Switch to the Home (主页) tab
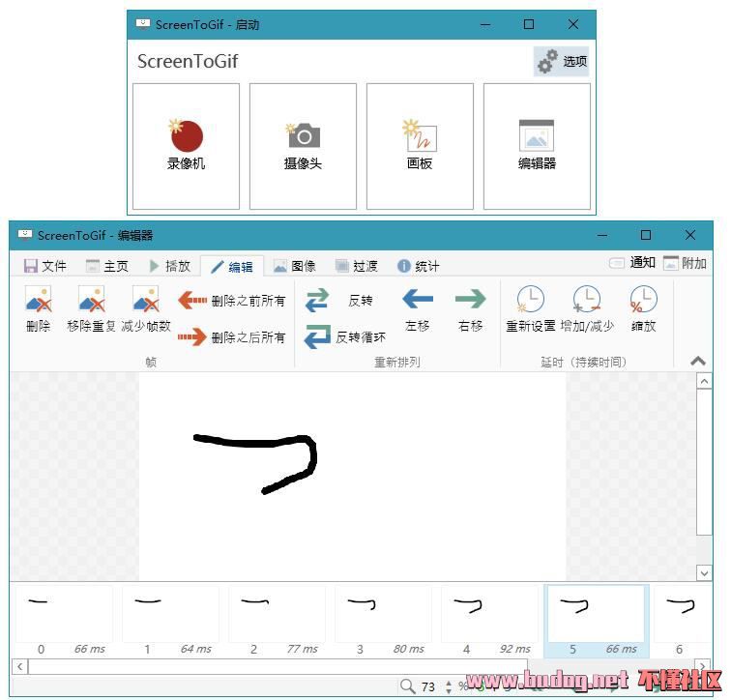The width and height of the screenshot is (731, 700). [x=106, y=266]
